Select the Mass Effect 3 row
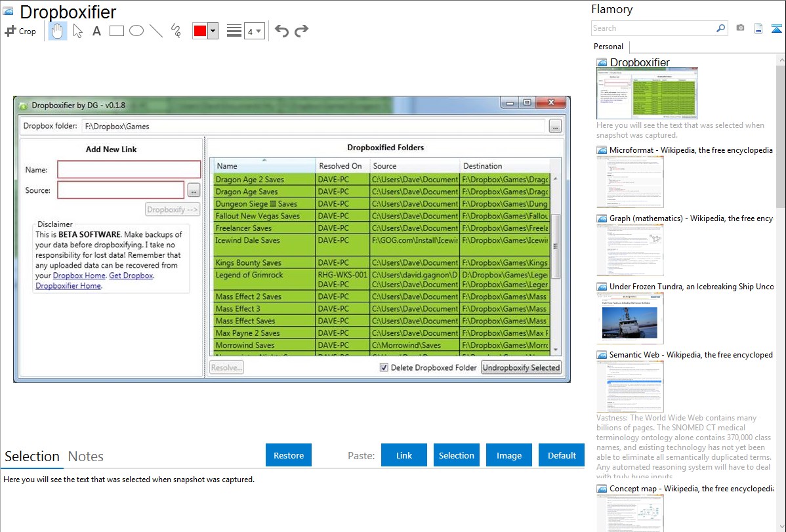The width and height of the screenshot is (786, 532). pos(381,309)
